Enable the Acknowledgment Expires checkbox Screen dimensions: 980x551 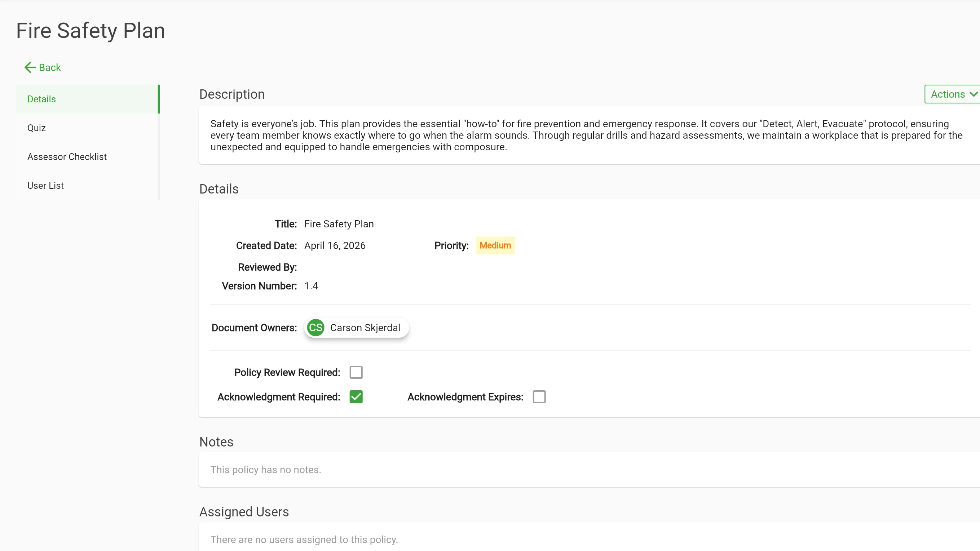(539, 397)
